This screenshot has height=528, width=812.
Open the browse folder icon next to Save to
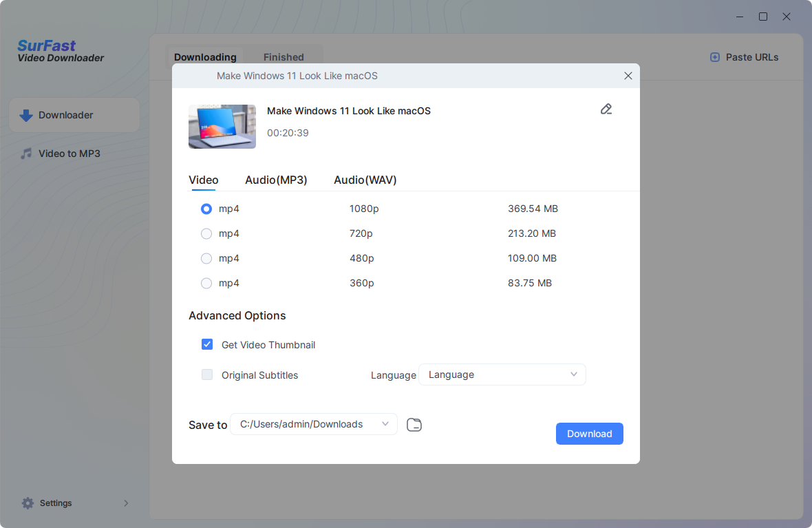coord(414,425)
